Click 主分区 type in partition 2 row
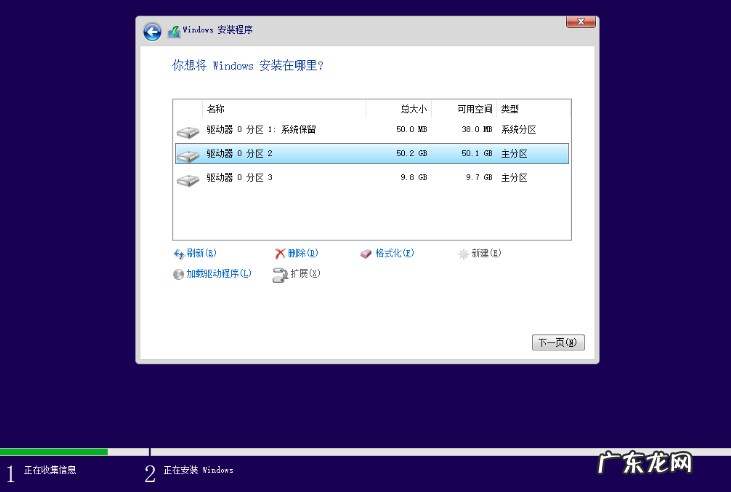 tap(514, 154)
